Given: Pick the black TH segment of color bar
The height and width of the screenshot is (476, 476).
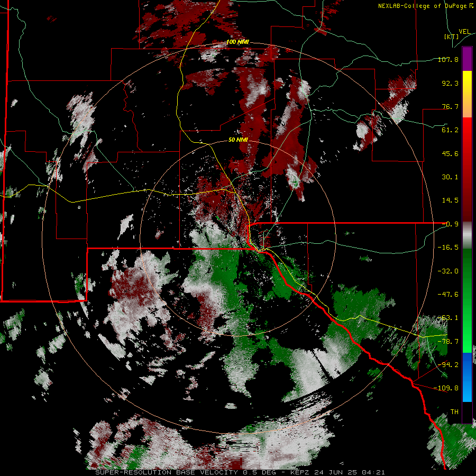Looking at the screenshot, I should tap(467, 412).
